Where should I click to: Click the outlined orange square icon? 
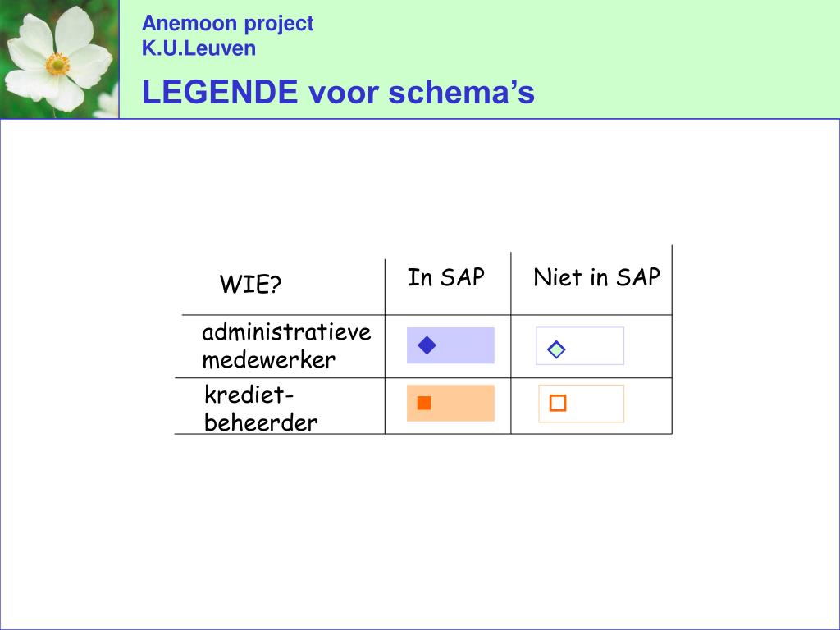pos(558,403)
